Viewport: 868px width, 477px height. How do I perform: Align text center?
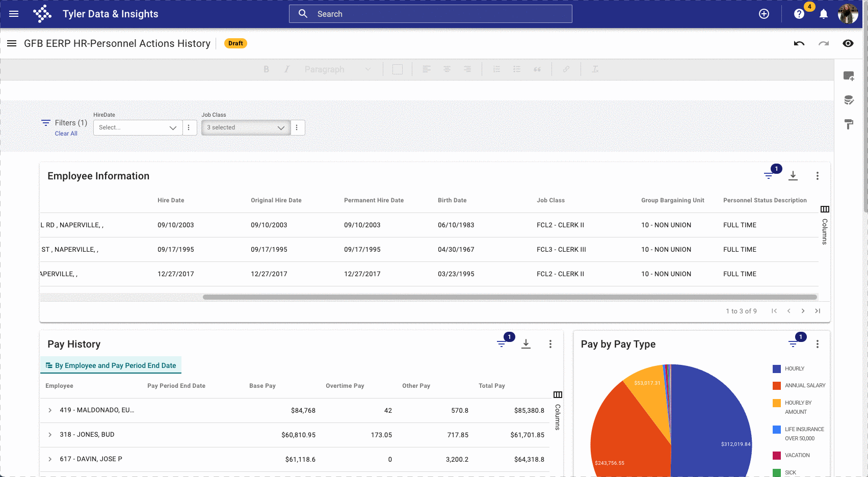(x=447, y=69)
